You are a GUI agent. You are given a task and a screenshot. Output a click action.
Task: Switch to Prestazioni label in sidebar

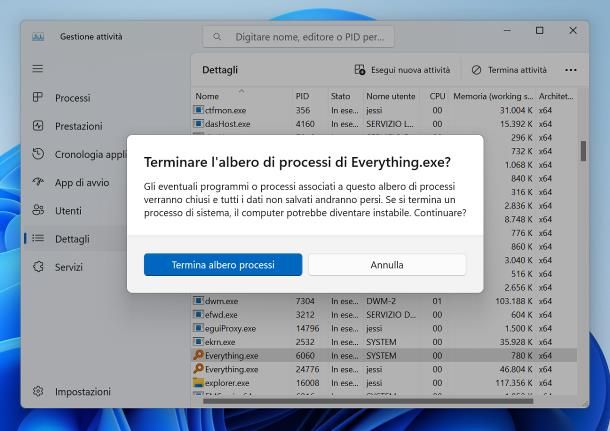tap(79, 126)
